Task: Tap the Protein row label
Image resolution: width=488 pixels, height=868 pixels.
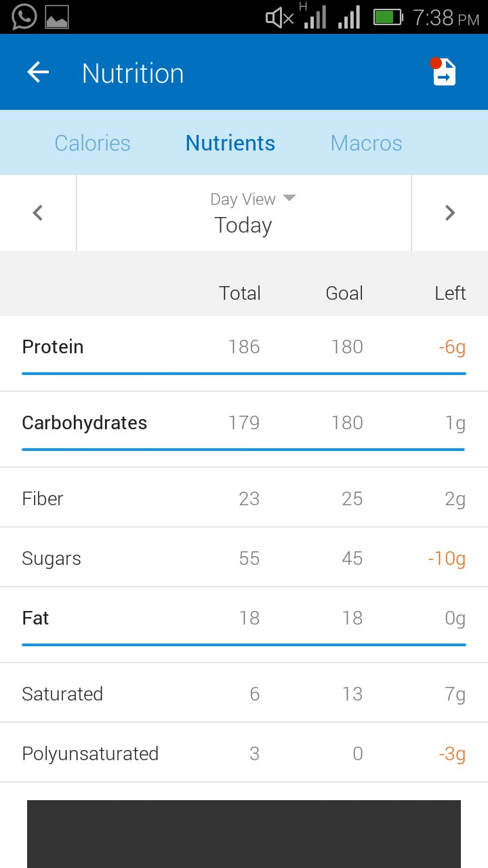Action: pyautogui.click(x=53, y=347)
